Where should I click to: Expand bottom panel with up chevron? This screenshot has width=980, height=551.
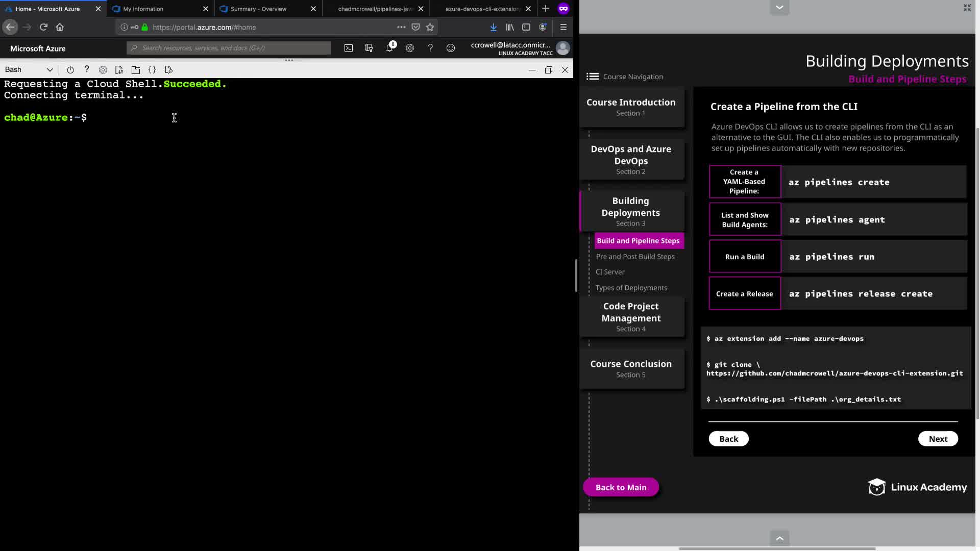click(779, 538)
